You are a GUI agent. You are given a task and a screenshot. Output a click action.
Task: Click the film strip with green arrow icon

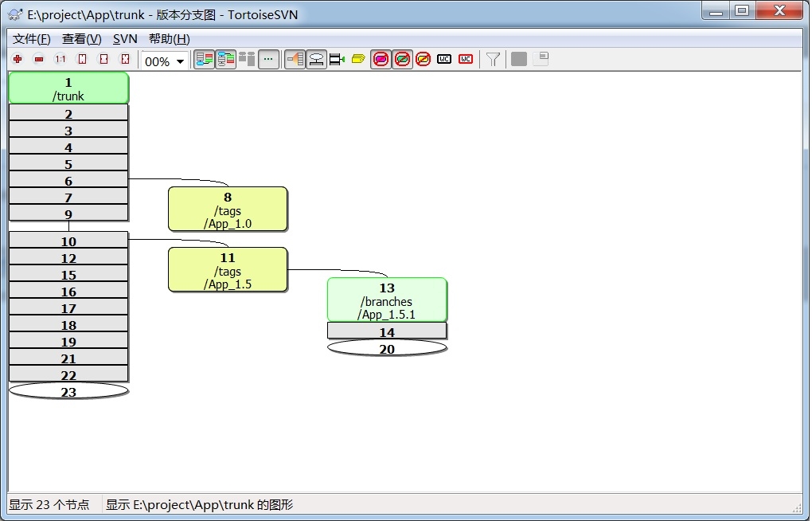click(x=337, y=59)
